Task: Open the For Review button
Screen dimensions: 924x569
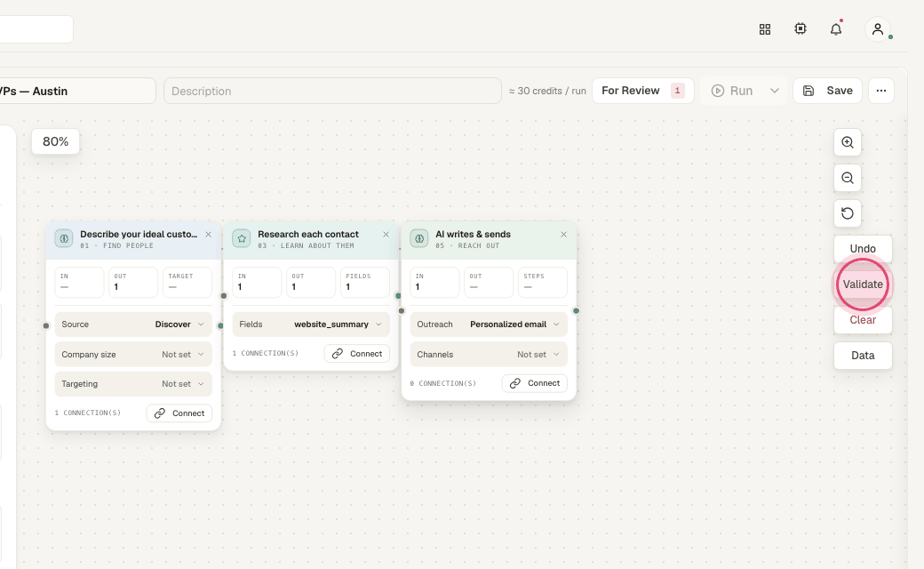Action: [643, 91]
